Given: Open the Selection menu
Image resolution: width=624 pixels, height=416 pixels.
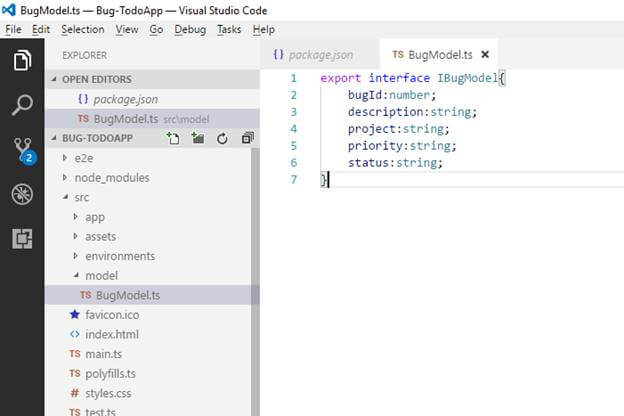Looking at the screenshot, I should pyautogui.click(x=82, y=30).
